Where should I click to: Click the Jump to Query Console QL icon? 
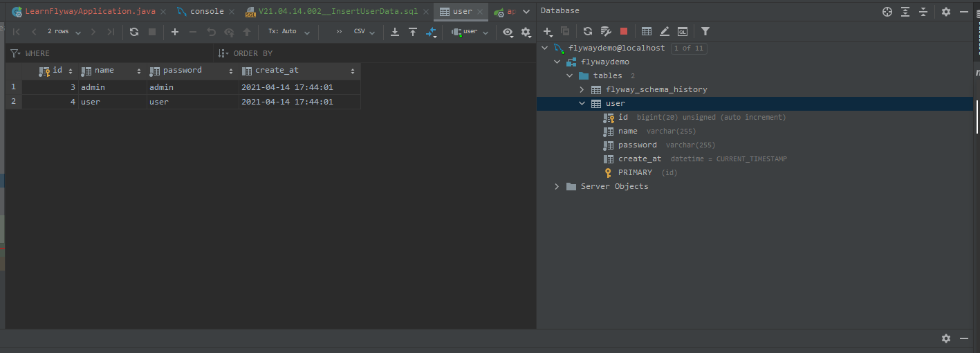point(683,31)
